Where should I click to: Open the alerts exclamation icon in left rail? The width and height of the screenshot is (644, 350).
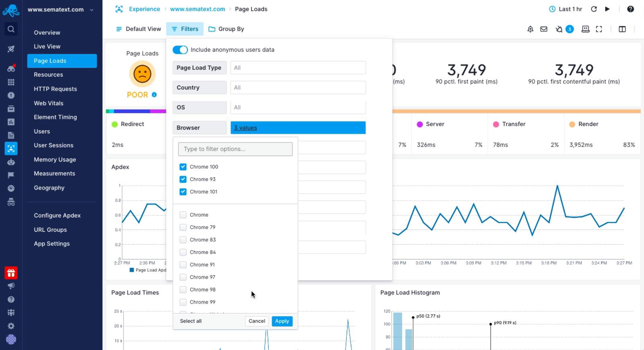[x=11, y=95]
